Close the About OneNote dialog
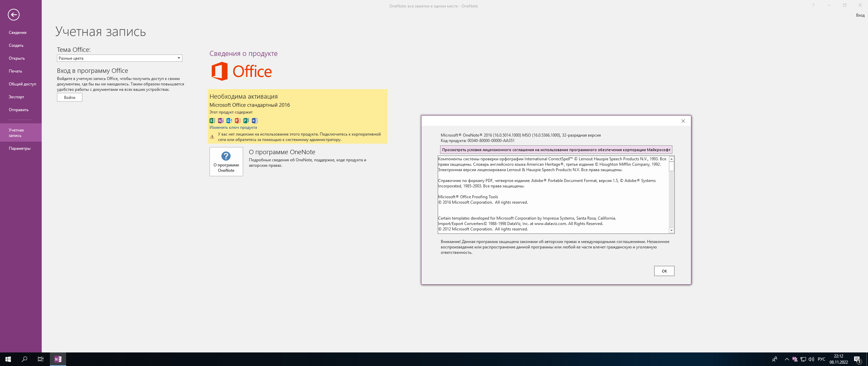Screen dimensions: 868x366 (x=683, y=121)
